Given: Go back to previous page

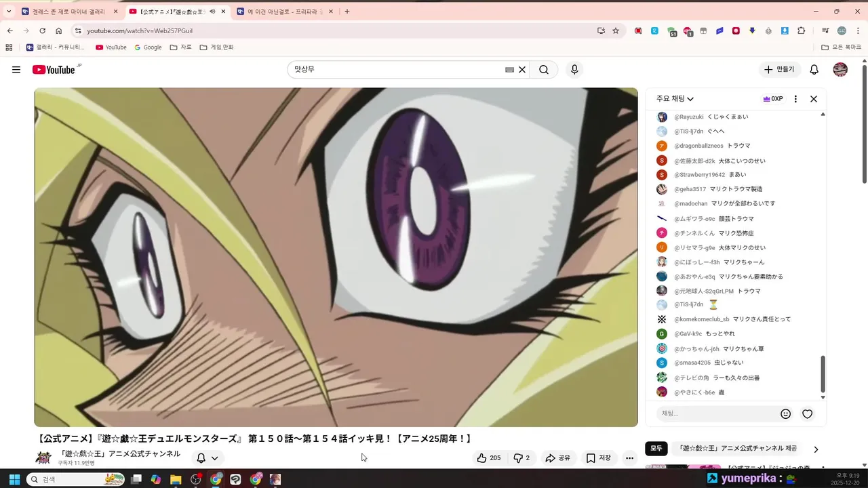Looking at the screenshot, I should [9, 30].
